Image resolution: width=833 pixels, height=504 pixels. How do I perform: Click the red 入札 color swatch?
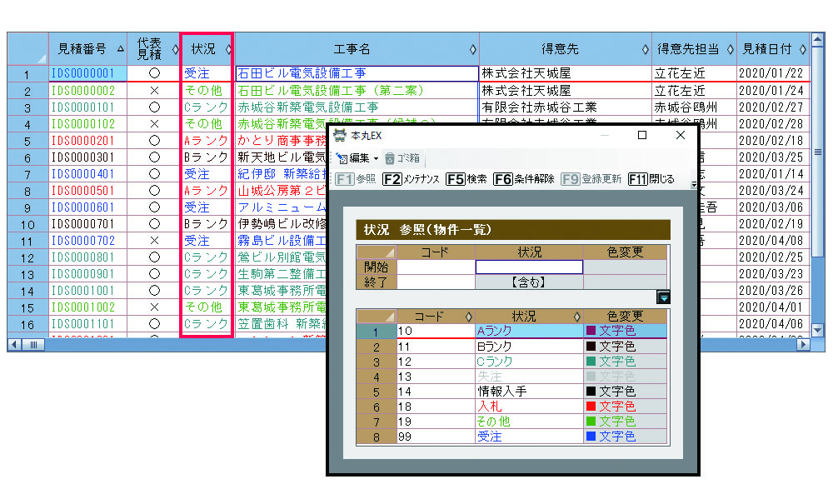(x=591, y=407)
